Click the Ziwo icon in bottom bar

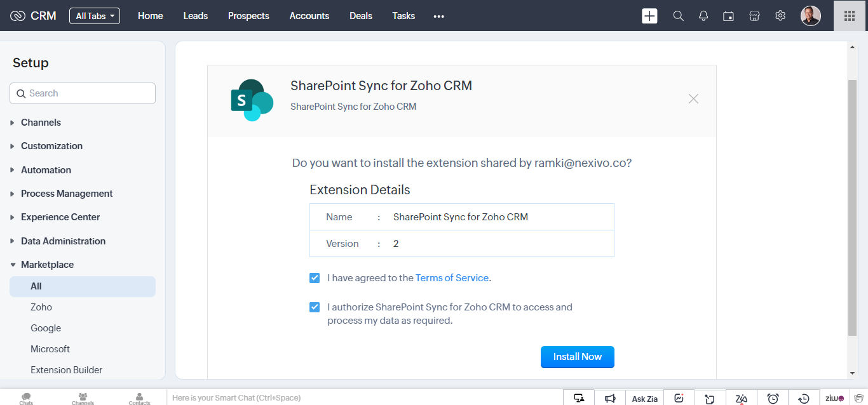[x=834, y=398]
